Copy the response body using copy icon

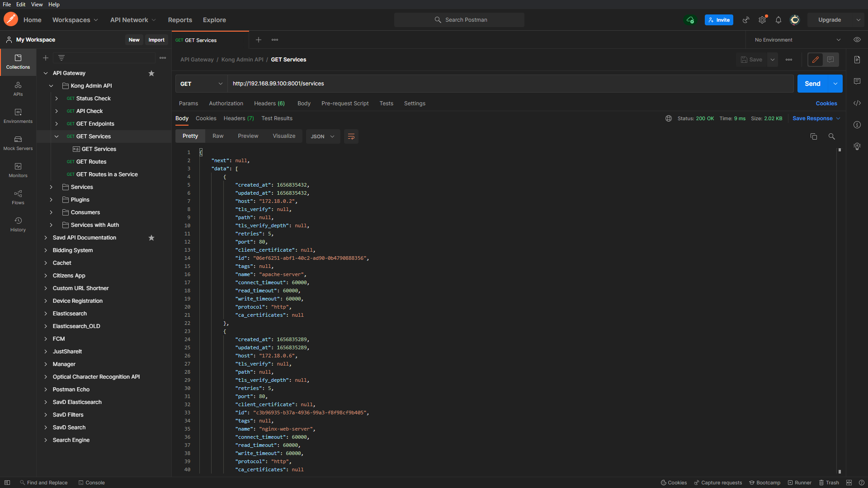tap(814, 136)
